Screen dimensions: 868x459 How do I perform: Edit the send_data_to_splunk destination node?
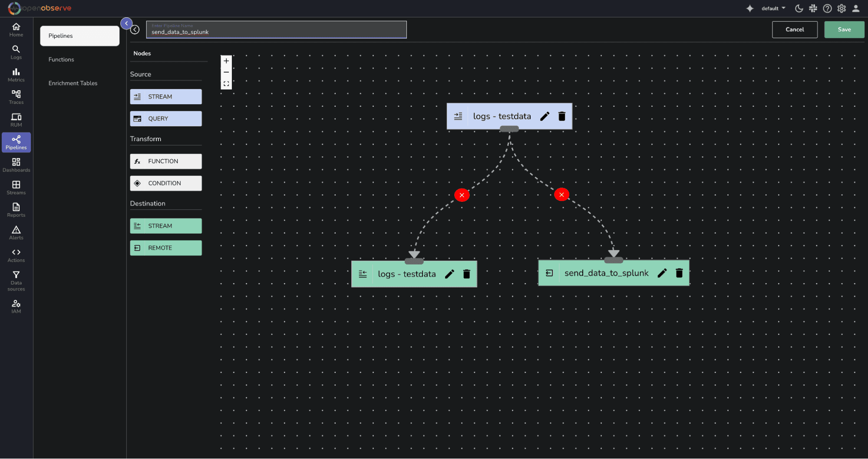click(x=662, y=273)
